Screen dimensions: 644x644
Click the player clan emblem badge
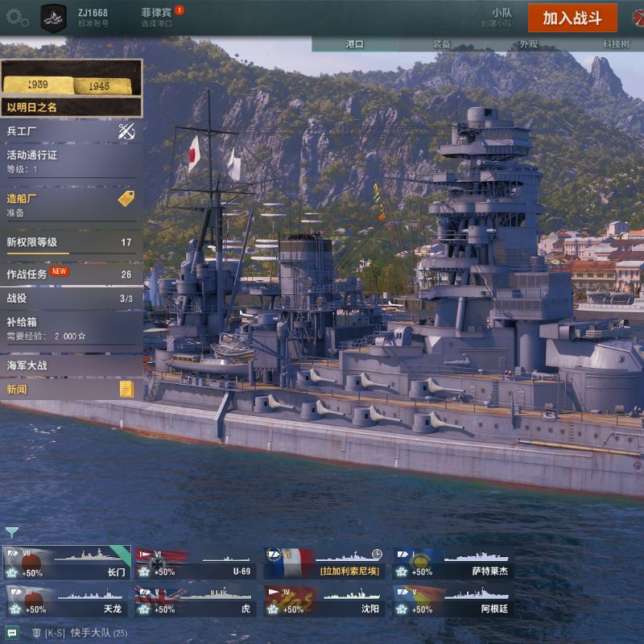53,18
